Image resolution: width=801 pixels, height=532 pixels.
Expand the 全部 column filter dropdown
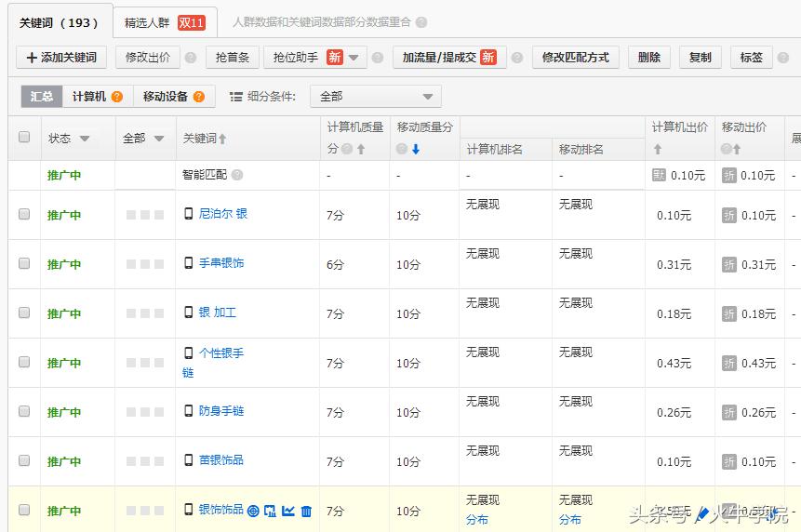[x=159, y=139]
